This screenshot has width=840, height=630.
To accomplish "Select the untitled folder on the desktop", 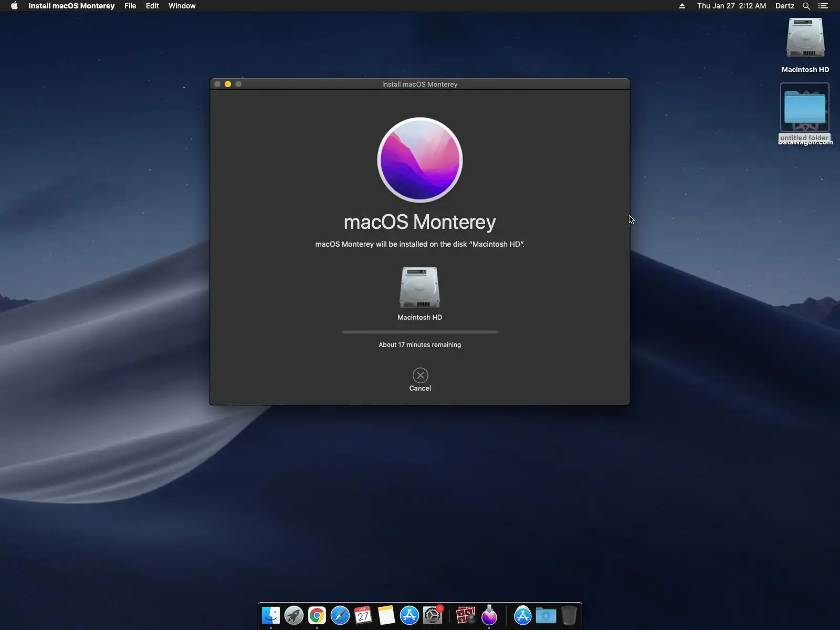I will 805,107.
